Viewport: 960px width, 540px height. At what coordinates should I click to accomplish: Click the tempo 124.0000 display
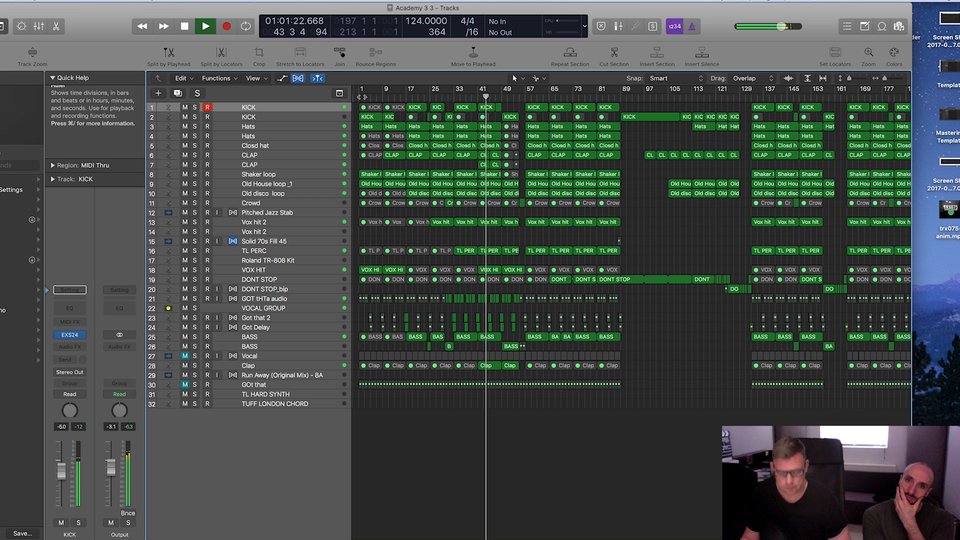pos(426,21)
